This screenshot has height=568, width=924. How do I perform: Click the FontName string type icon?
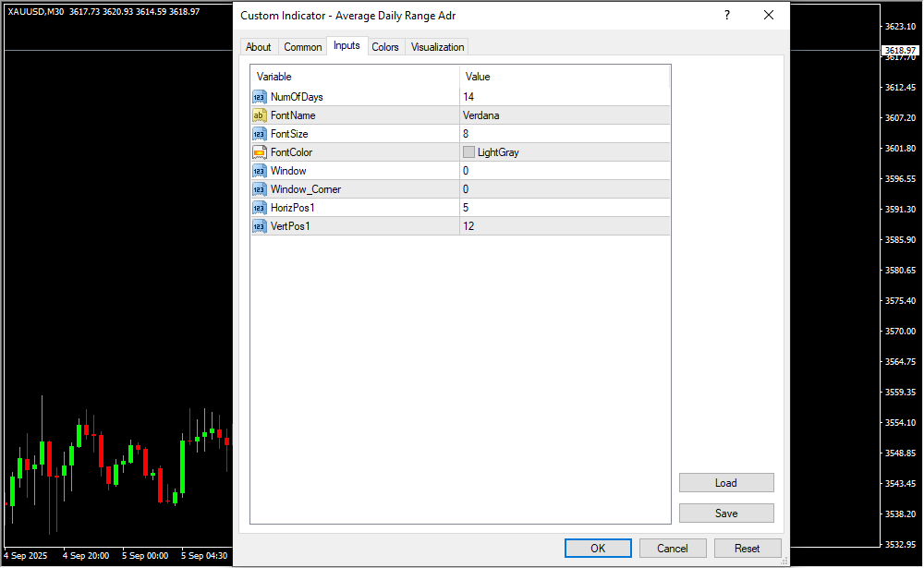coord(259,115)
